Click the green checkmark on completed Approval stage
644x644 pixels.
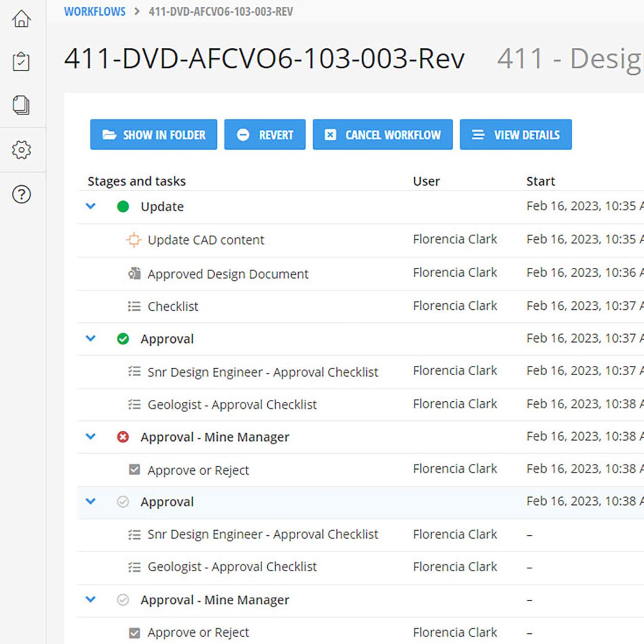tap(123, 339)
